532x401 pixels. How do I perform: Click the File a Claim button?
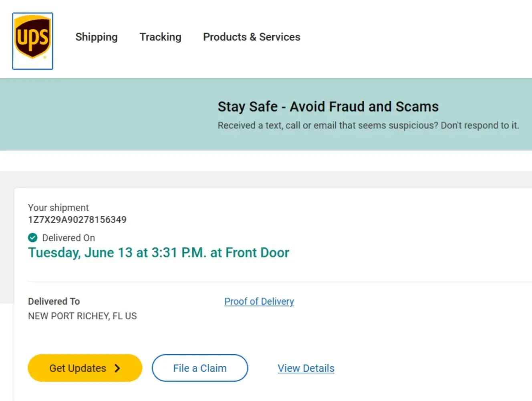[x=199, y=368]
